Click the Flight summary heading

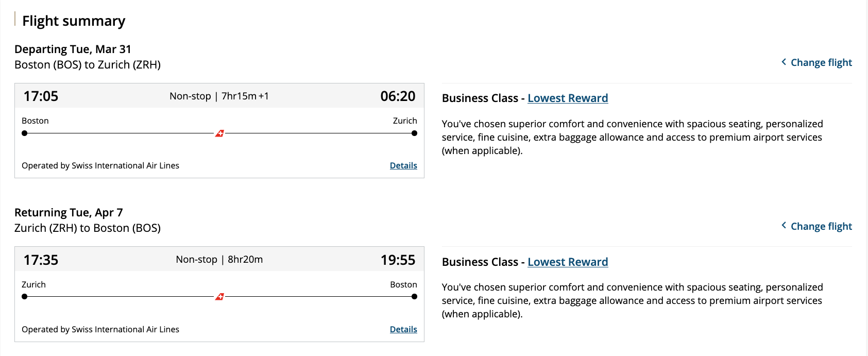point(74,21)
